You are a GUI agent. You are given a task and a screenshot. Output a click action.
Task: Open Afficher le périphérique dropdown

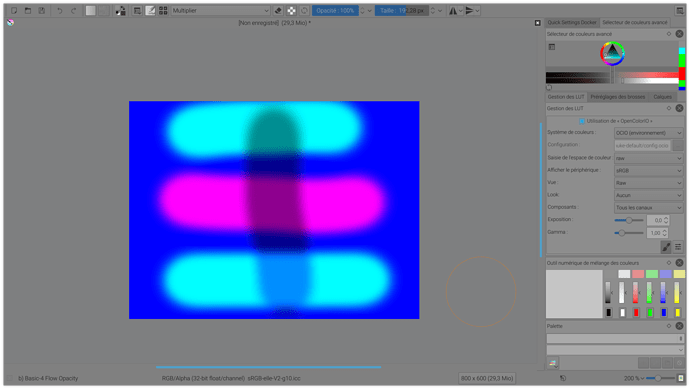pos(649,170)
